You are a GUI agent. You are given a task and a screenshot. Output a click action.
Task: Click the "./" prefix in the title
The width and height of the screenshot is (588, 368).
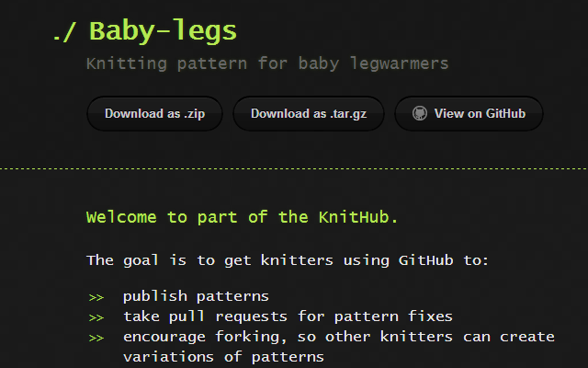tap(64, 31)
